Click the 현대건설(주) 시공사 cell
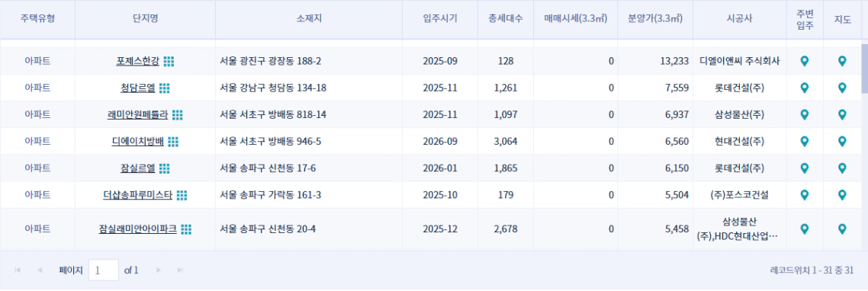This screenshot has height=291, width=868. point(740,142)
